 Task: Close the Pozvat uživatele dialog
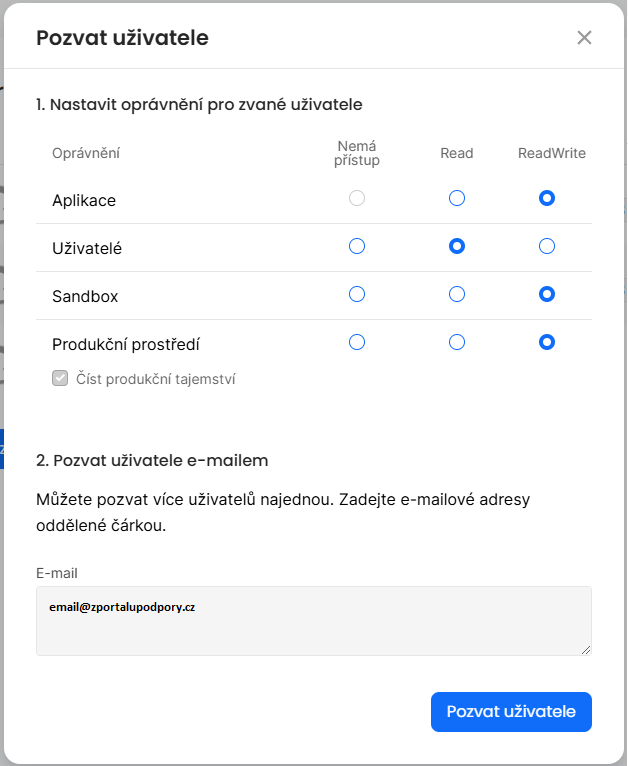(585, 38)
